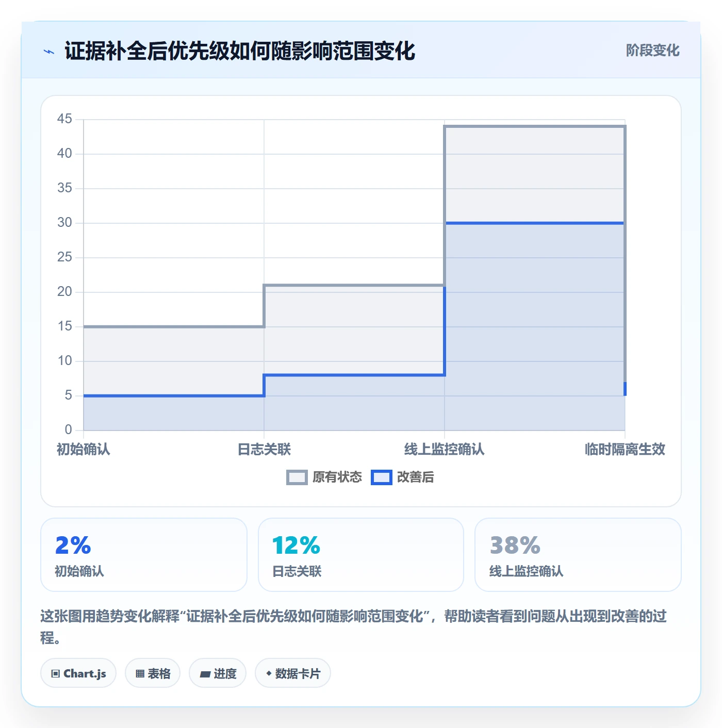Click the 0 y-axis tick value
Screen dimensions: 722x728
[x=68, y=430]
